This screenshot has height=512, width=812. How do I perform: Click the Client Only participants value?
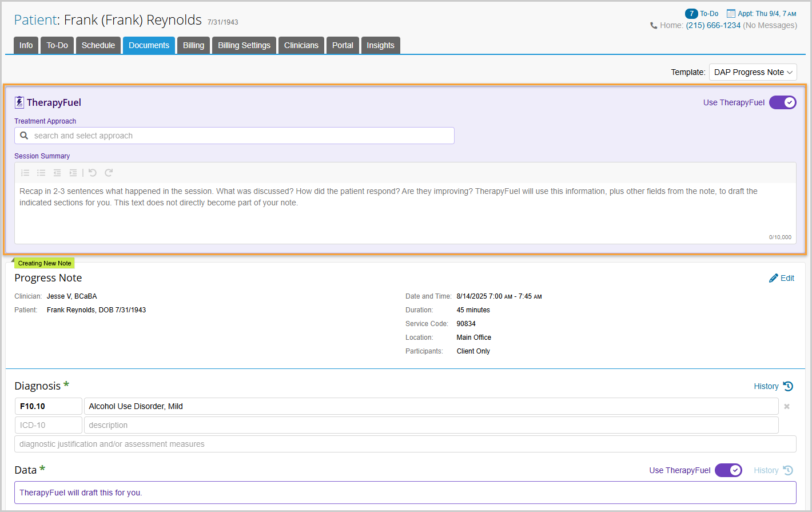pos(473,351)
